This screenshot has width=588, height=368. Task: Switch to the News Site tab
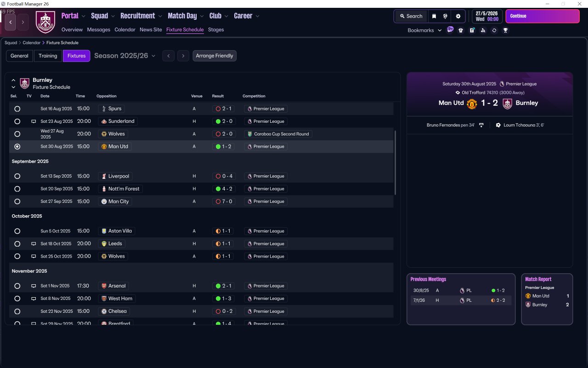[x=151, y=29]
